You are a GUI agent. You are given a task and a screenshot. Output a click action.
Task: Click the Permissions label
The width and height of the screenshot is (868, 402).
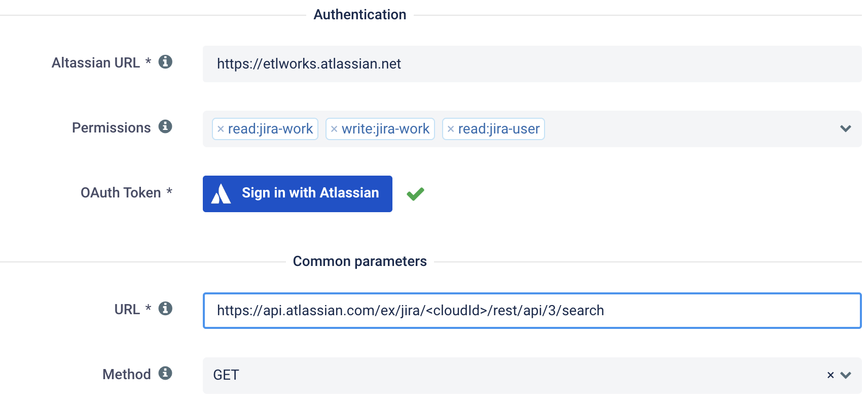click(112, 128)
